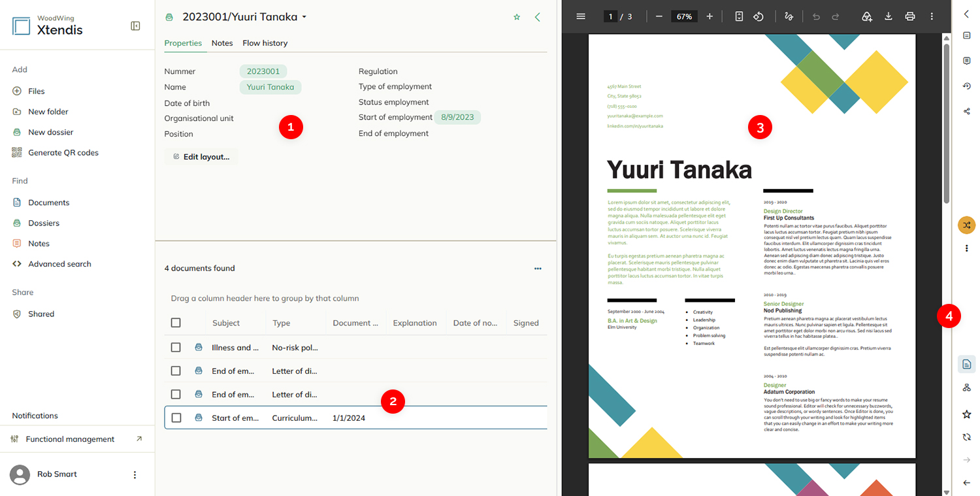Viewport: 980px width, 496px height.
Task: Select all documents with header checkbox
Action: point(176,323)
